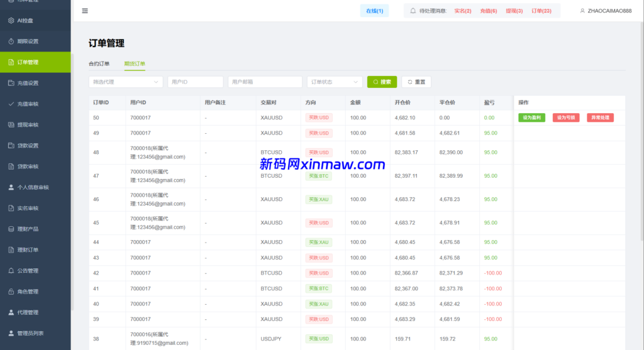
Task: Click the 理财订单 document icon
Action: point(11,249)
